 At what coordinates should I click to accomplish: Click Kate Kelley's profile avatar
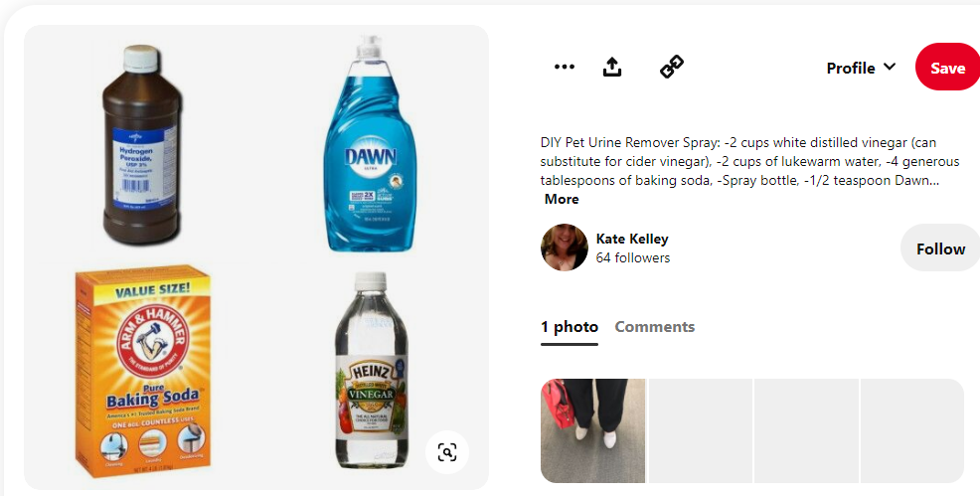click(564, 248)
